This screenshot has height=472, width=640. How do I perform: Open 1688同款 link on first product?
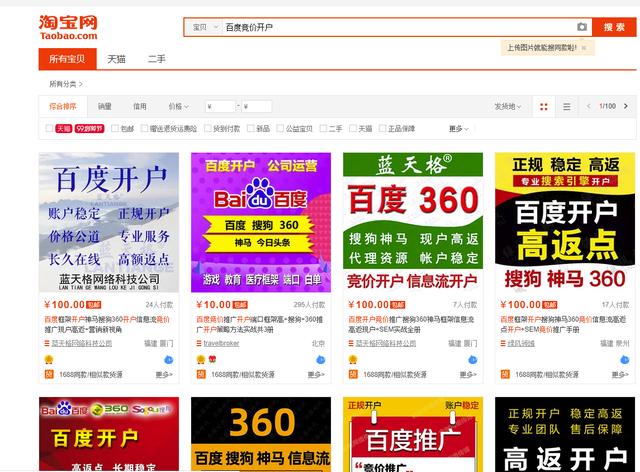click(91, 374)
